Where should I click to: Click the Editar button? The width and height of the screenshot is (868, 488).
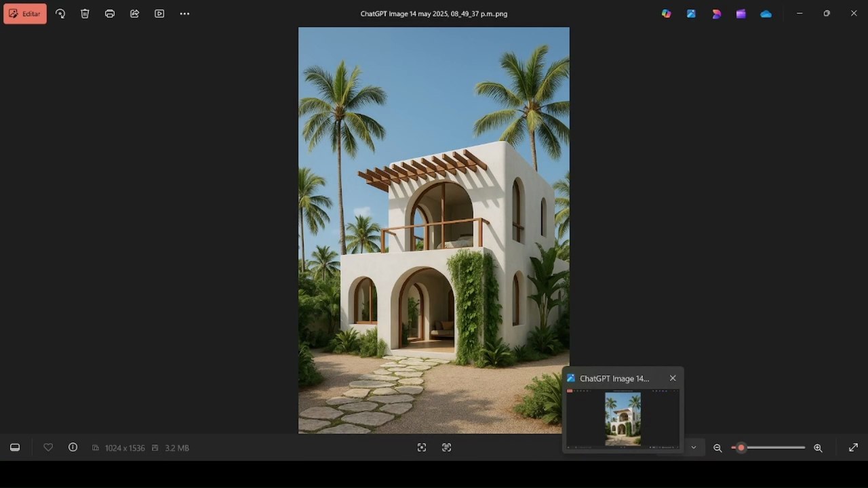25,14
